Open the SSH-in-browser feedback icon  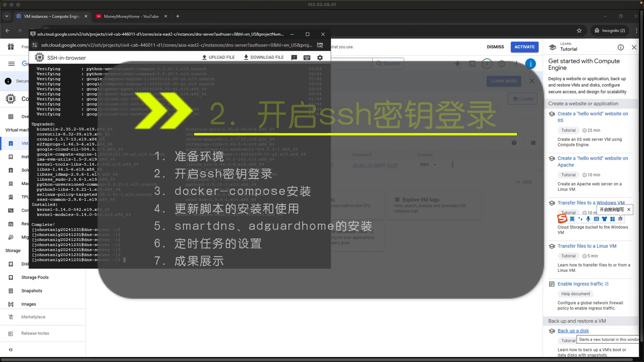294,58
